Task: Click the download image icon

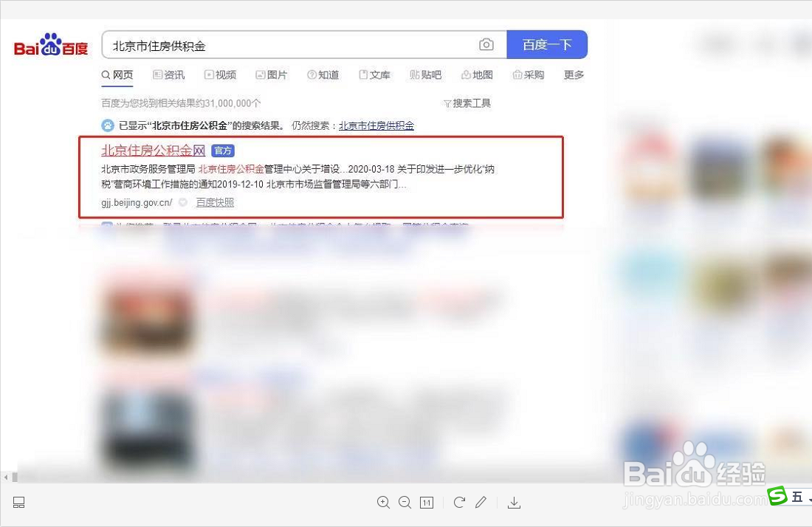Action: 515,502
